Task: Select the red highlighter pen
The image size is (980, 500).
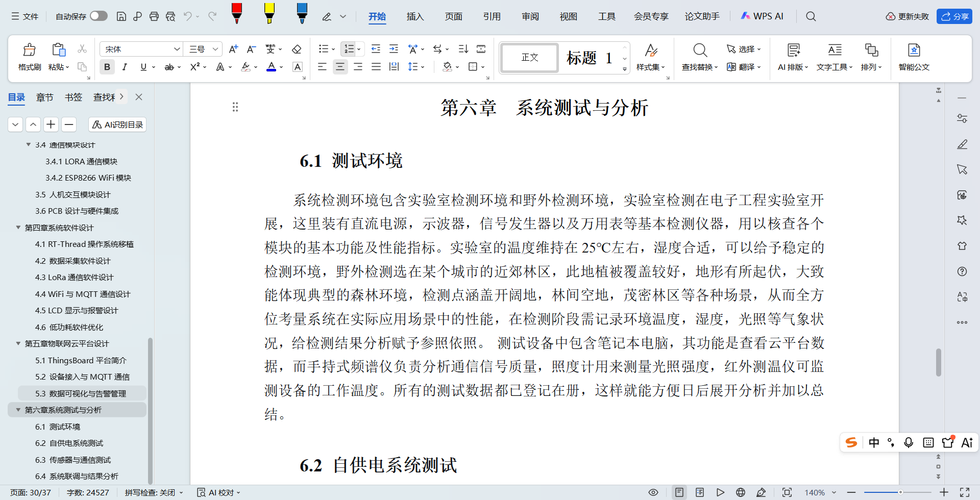Action: [236, 13]
